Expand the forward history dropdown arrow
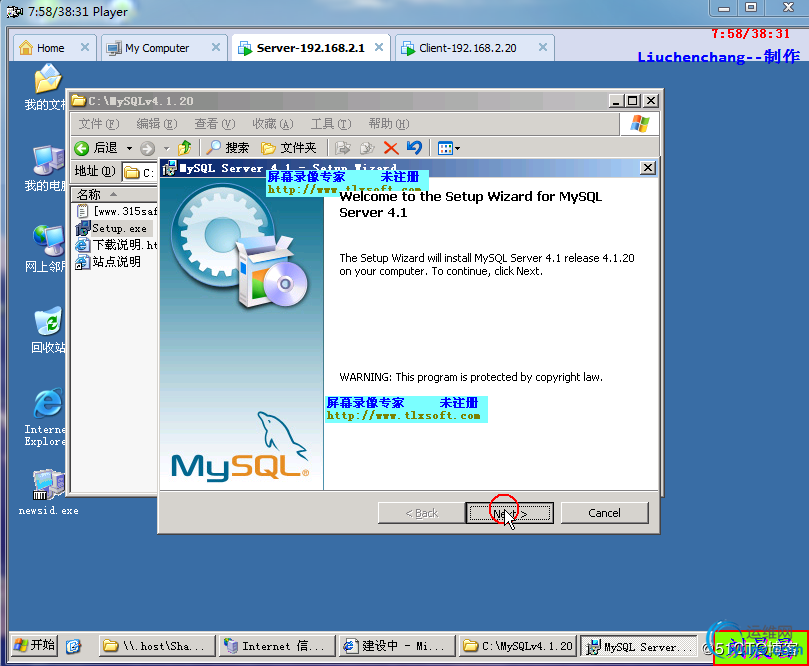This screenshot has width=809, height=666. click(166, 149)
